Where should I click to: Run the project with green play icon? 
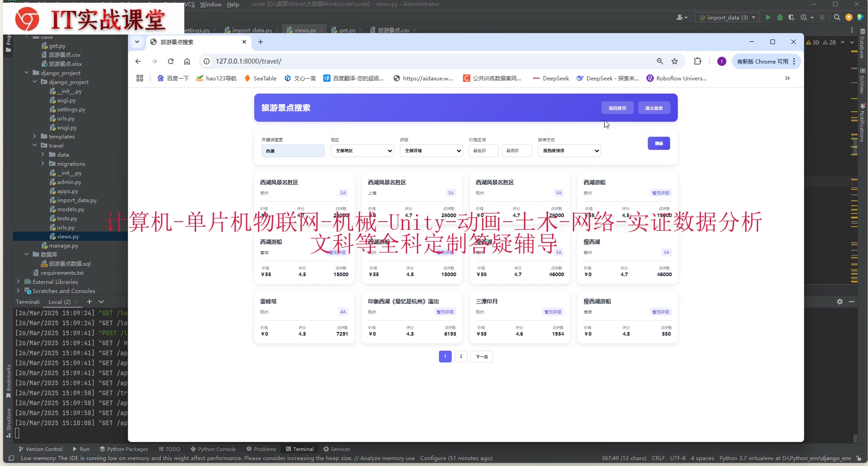click(x=768, y=17)
